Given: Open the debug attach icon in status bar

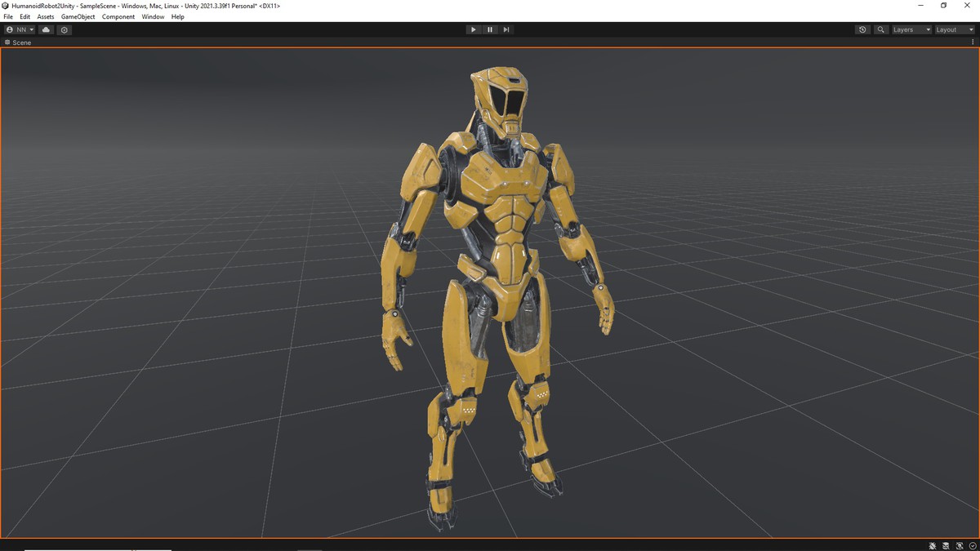Looking at the screenshot, I should pos(932,545).
